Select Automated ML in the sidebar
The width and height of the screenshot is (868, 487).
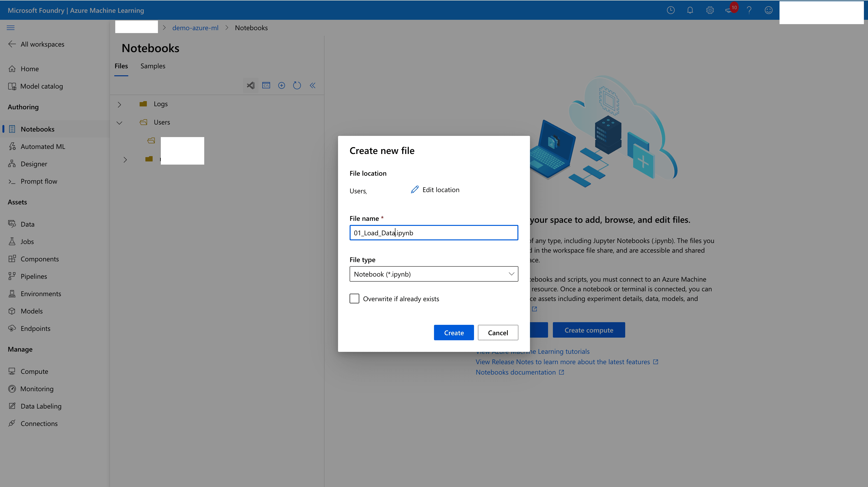[43, 146]
